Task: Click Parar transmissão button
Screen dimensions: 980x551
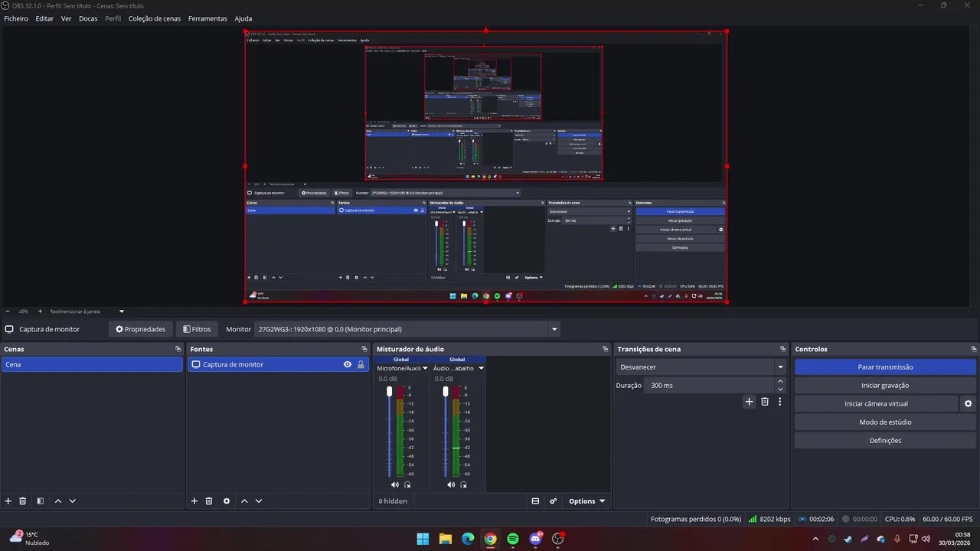Action: click(x=885, y=367)
